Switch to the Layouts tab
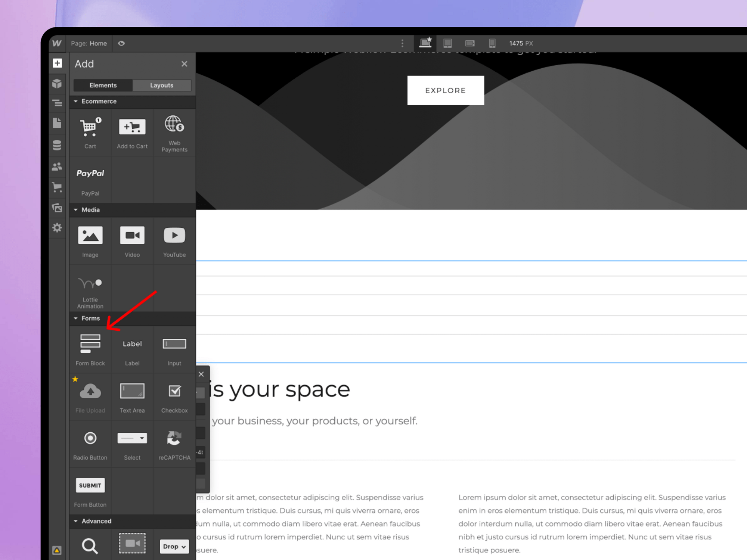The image size is (747, 560). click(x=162, y=85)
